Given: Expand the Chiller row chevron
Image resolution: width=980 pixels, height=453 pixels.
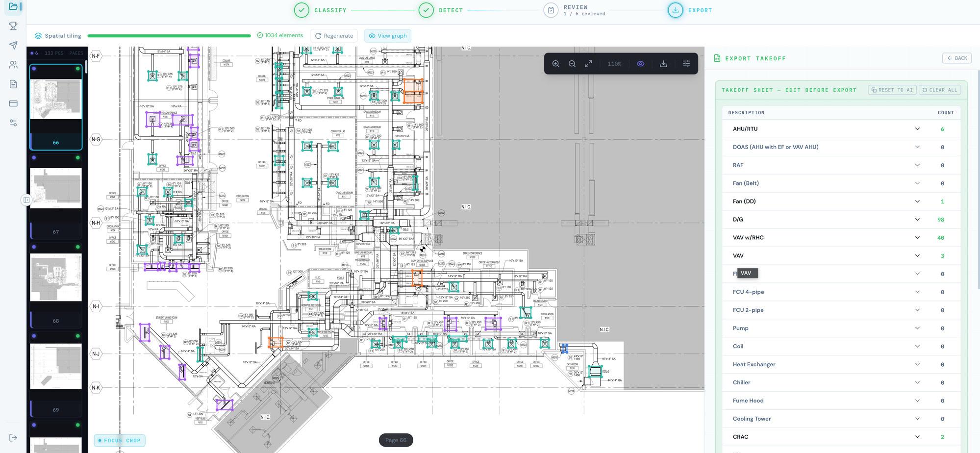Looking at the screenshot, I should 917,383.
